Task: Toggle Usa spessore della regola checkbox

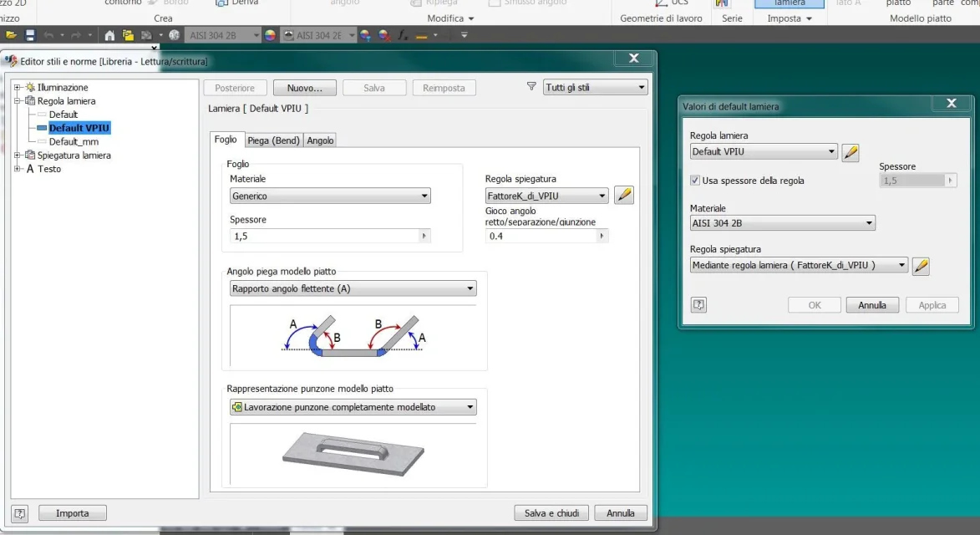Action: tap(695, 180)
